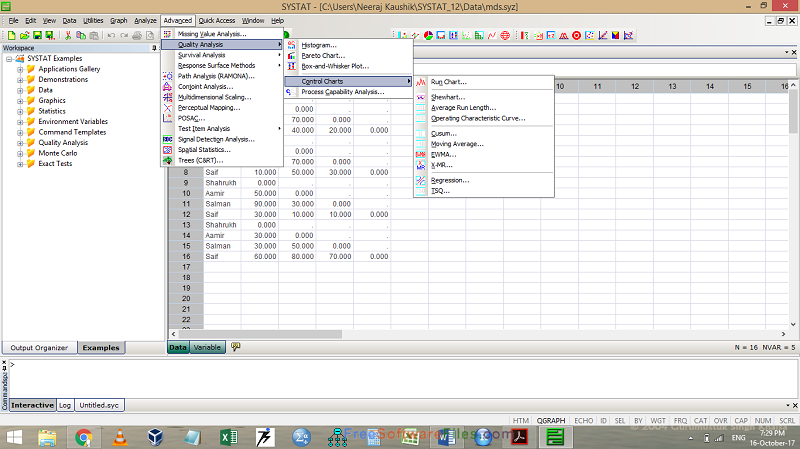The width and height of the screenshot is (800, 449).
Task: Click the red line chart toolbar icon
Action: coord(492,35)
